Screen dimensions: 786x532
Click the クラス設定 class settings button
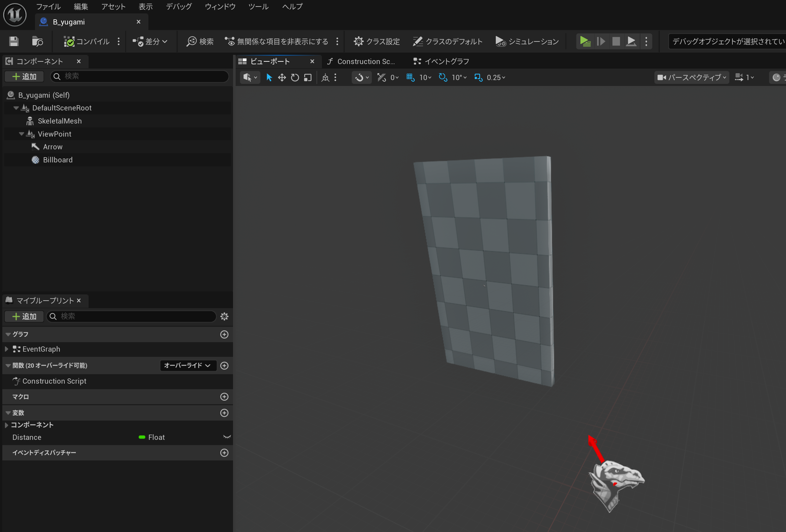[377, 41]
